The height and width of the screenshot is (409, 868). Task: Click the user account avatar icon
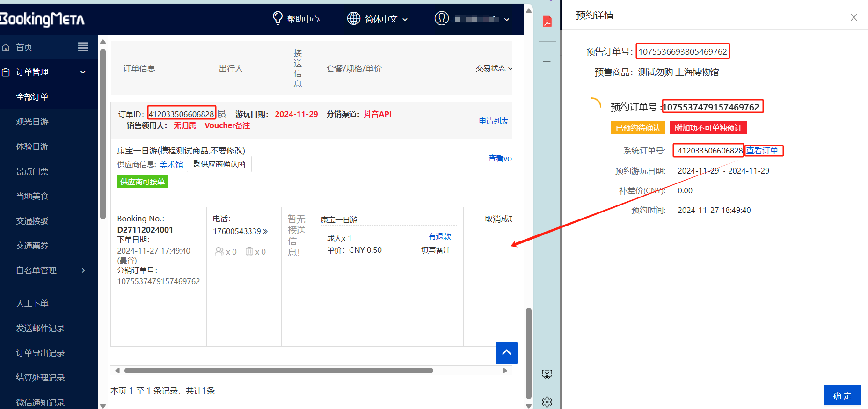[x=441, y=18]
